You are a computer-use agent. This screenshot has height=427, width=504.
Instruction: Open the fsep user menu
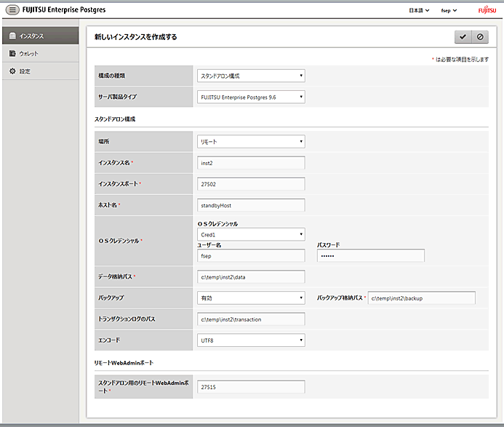coord(449,10)
